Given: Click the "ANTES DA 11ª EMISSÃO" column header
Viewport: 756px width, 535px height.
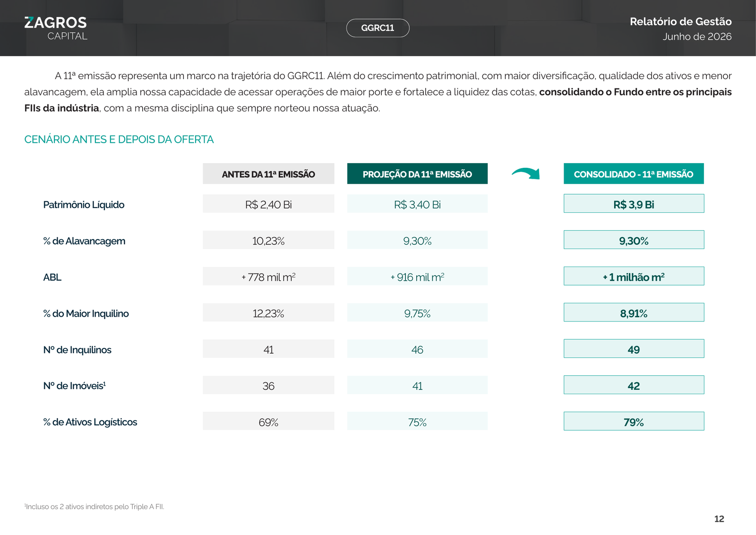Looking at the screenshot, I should 268,174.
